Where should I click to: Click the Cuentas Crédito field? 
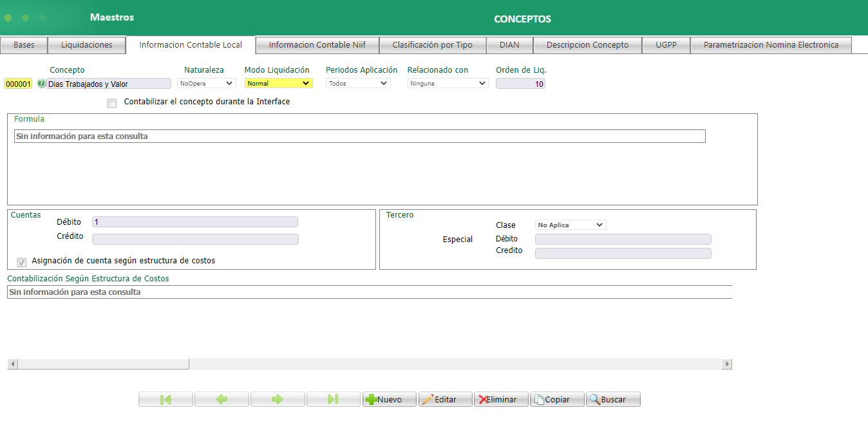195,239
